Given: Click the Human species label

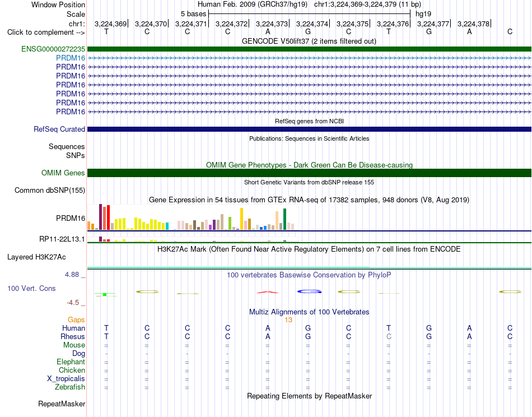Looking at the screenshot, I should [73, 328].
